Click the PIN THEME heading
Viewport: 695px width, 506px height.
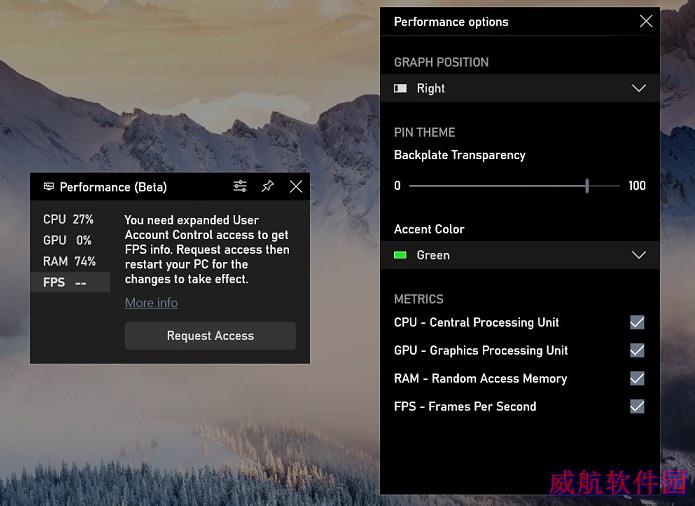coord(424,132)
